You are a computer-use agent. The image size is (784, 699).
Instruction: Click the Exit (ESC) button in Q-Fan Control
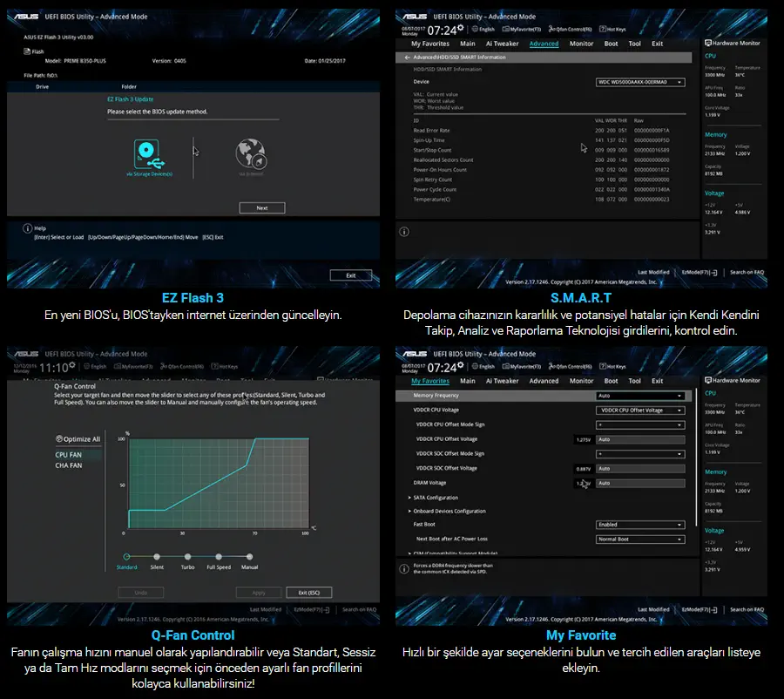tap(309, 593)
